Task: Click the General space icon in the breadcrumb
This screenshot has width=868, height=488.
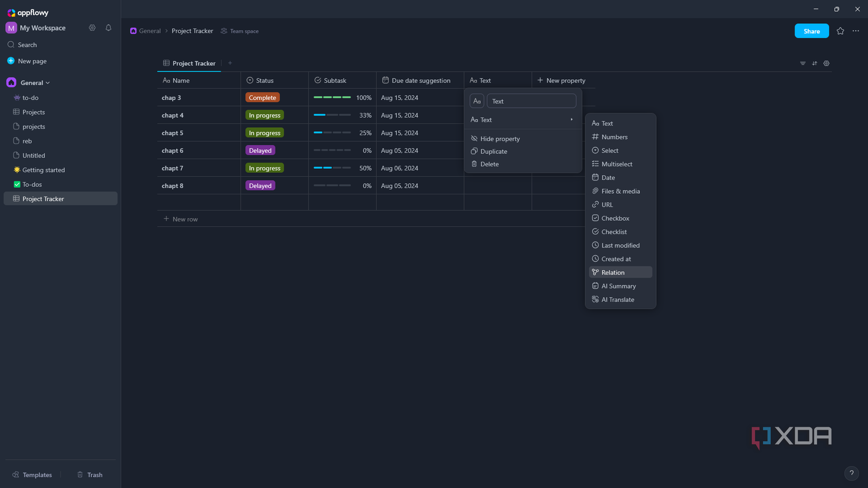Action: pos(133,31)
